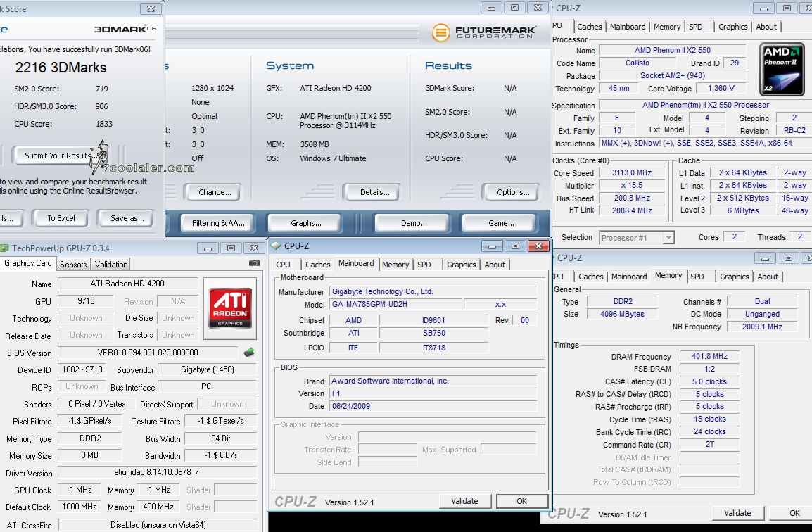Click the To Excel button
This screenshot has width=812, height=532.
61,218
